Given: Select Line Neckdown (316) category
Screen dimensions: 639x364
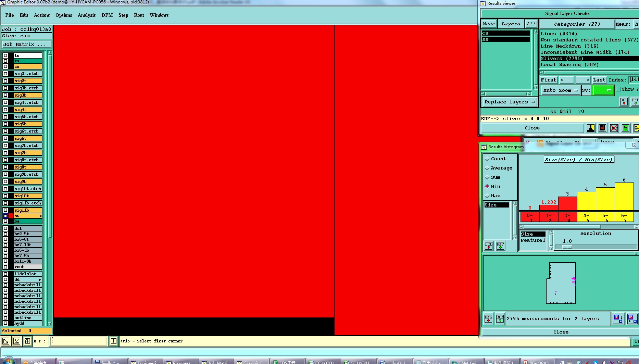Looking at the screenshot, I should point(589,46).
